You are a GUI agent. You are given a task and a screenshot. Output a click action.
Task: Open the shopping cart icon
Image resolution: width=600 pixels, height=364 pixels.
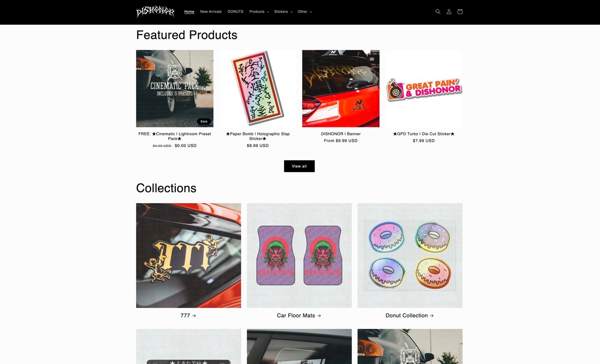point(460,12)
